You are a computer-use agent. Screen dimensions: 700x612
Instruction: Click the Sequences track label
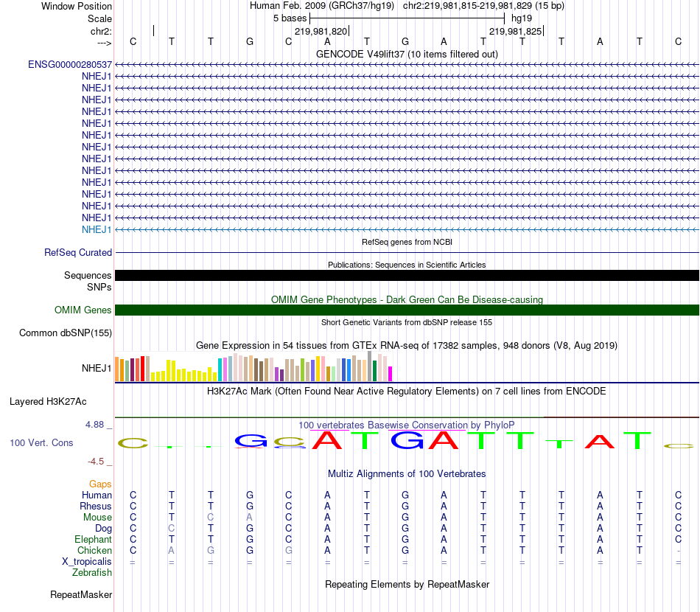(88, 275)
